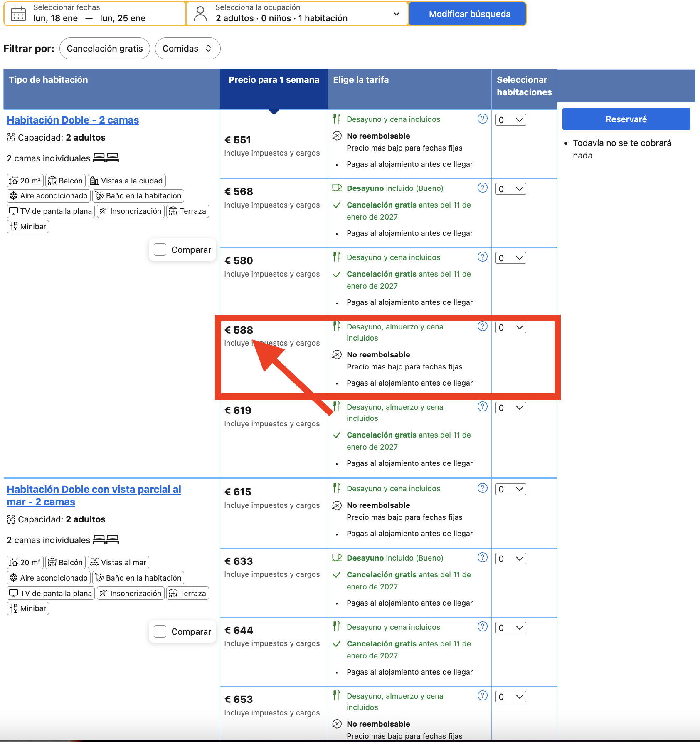Expand the occupancy selector chevron
This screenshot has width=700, height=742.
[397, 14]
